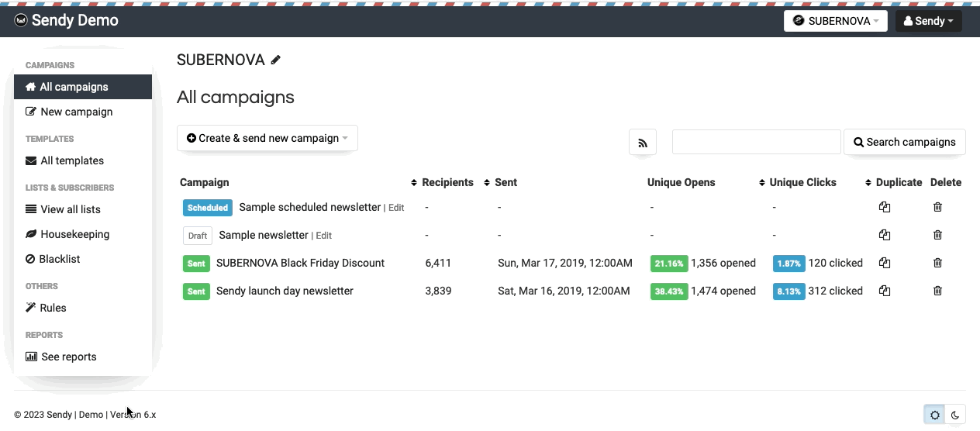Click the 6,411 recipients value
This screenshot has width=980, height=431.
coord(438,263)
